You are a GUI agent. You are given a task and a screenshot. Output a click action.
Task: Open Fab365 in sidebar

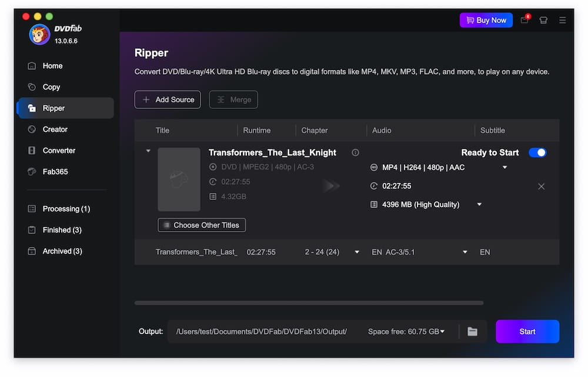click(x=55, y=171)
